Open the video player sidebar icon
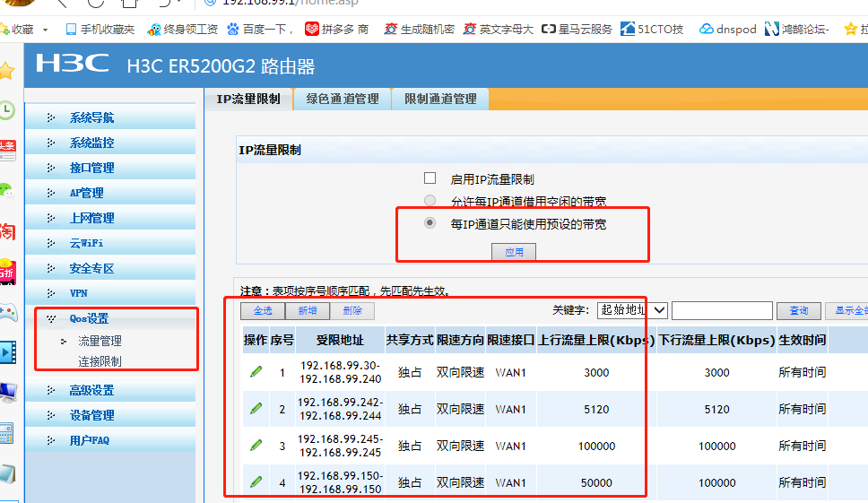868x503 pixels. (x=8, y=352)
